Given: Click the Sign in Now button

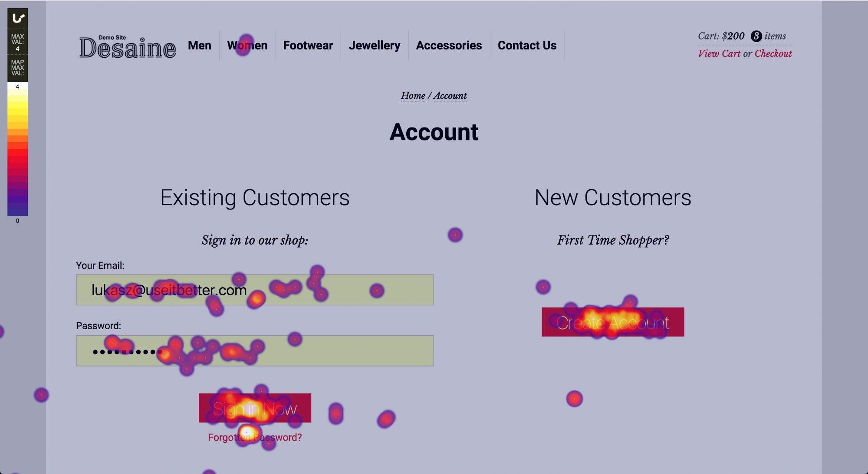Looking at the screenshot, I should tap(254, 408).
